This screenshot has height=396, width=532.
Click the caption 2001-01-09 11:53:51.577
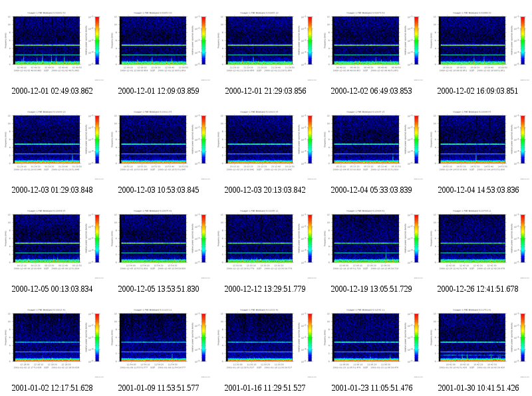coord(158,388)
